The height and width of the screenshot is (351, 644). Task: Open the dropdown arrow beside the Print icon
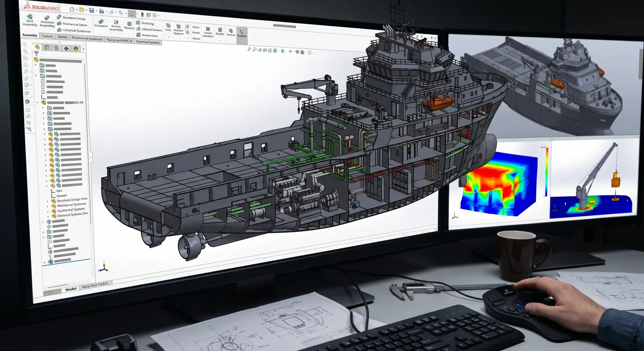(x=106, y=12)
